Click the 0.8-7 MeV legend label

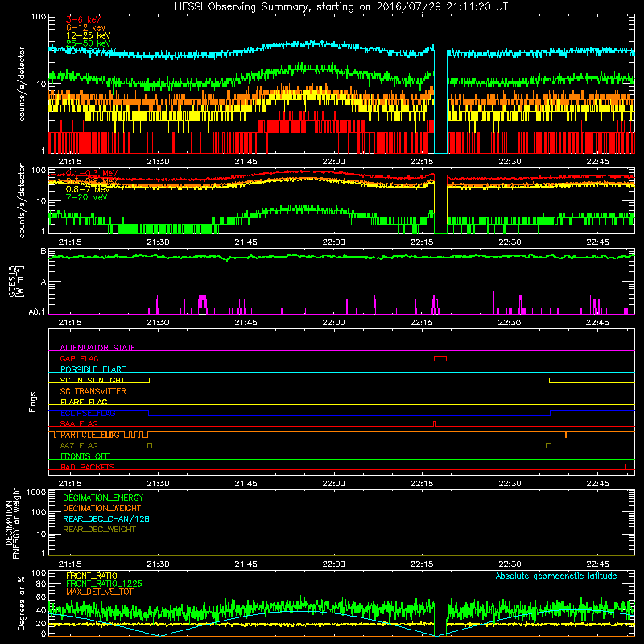pos(88,189)
